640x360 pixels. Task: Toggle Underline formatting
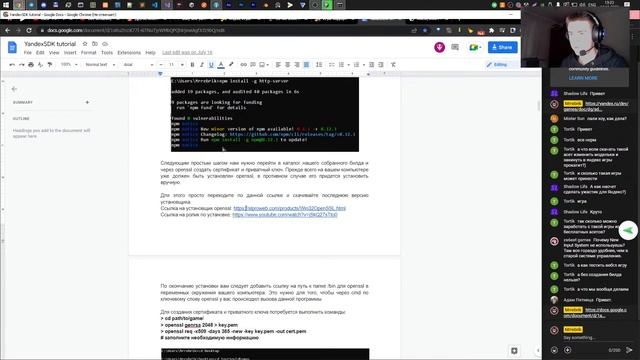[x=211, y=64]
